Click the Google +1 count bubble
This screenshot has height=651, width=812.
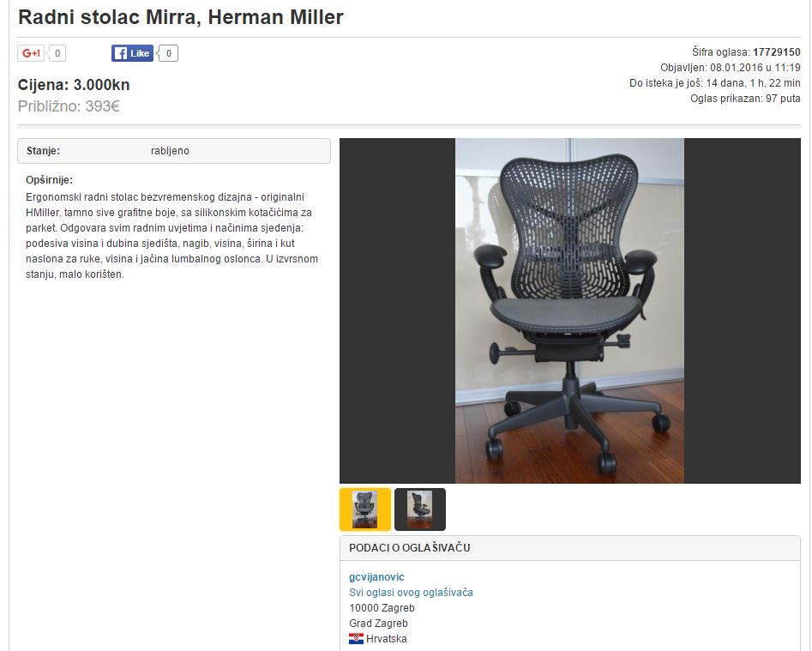57,53
